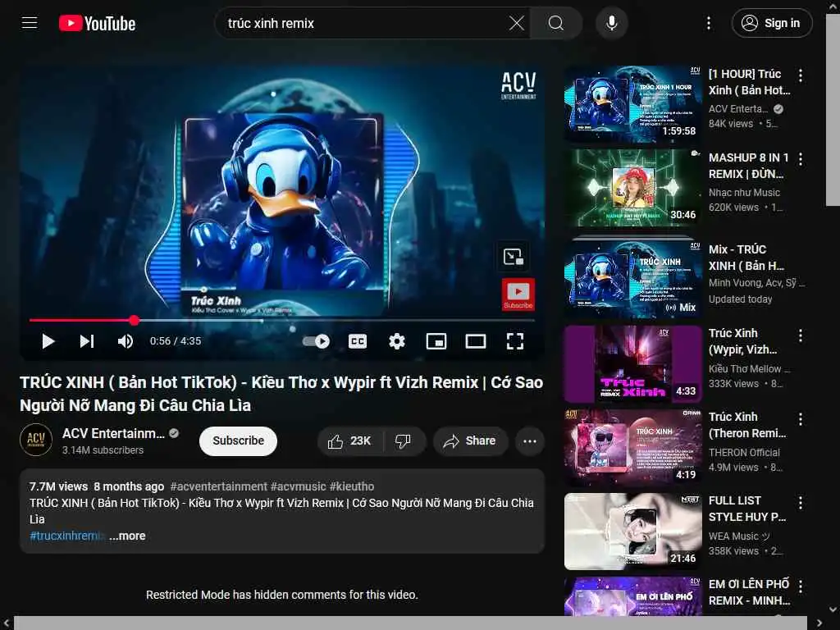Click the picture-in-picture overlay icon on video
This screenshot has width=840, height=630.
514,257
